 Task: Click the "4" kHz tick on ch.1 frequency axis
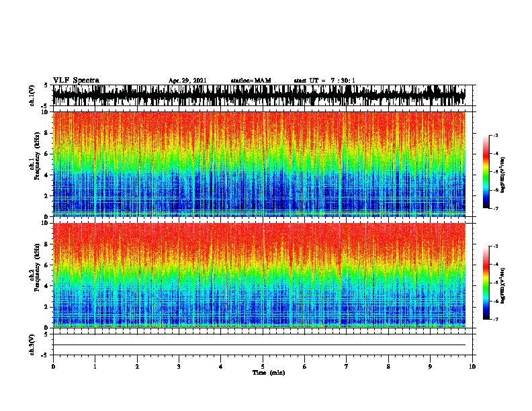46,175
